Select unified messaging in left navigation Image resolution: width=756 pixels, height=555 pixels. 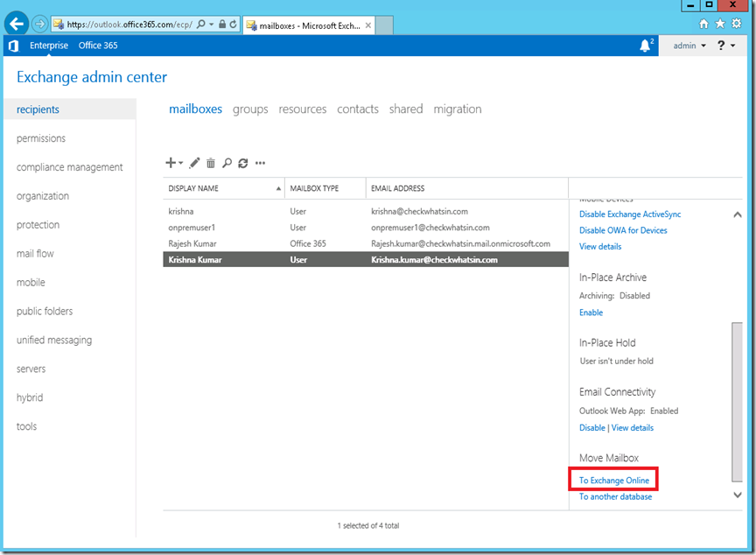tap(54, 341)
